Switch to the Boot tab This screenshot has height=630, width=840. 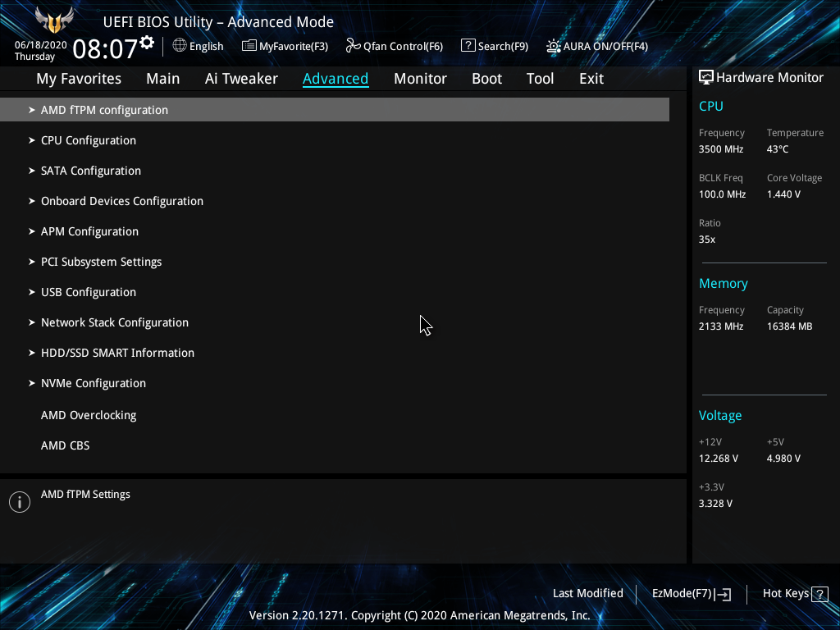[486, 78]
